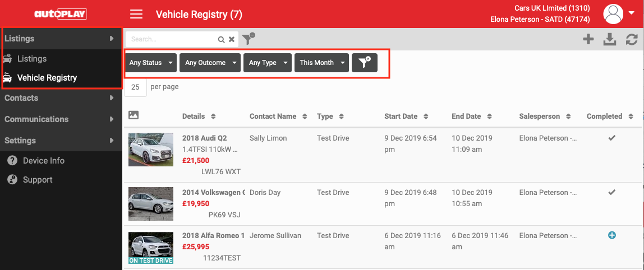Screen dimensions: 644x270
Task: Click registration 11234TEST
Action: 222,258
